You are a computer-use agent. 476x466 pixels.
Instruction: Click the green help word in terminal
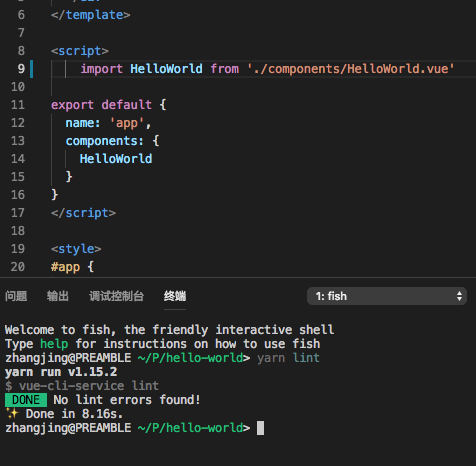(54, 344)
